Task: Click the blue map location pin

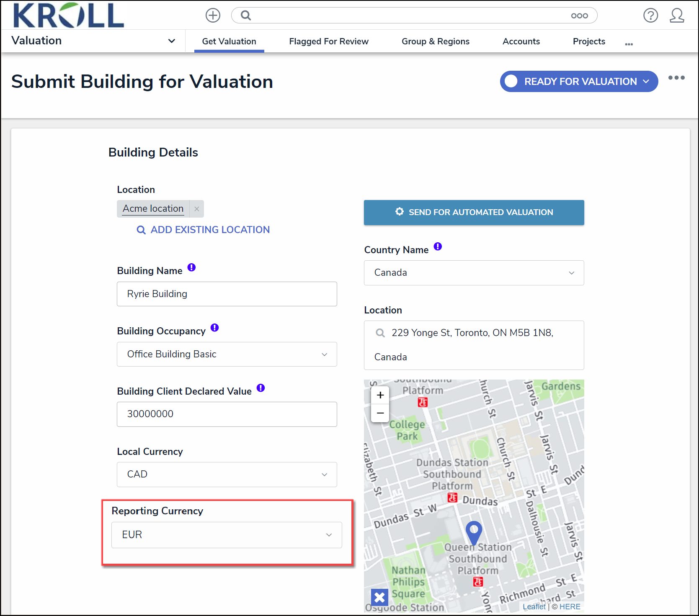Action: [474, 533]
